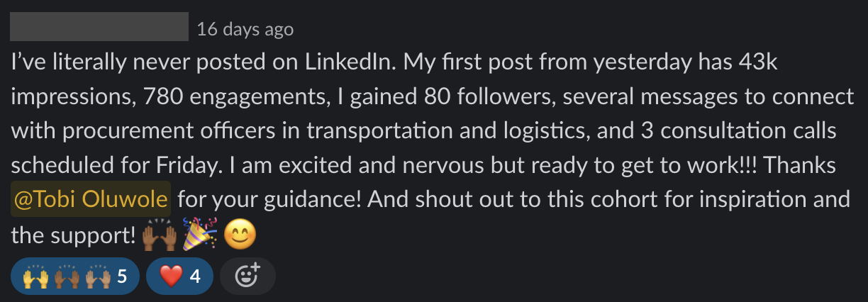Click the add reaction smiley icon
Screen dimensions: 868x302
click(x=247, y=275)
